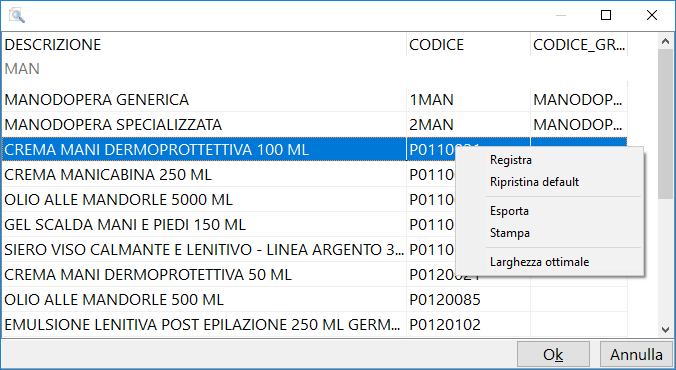Sort by the CODICE column header

tap(468, 44)
